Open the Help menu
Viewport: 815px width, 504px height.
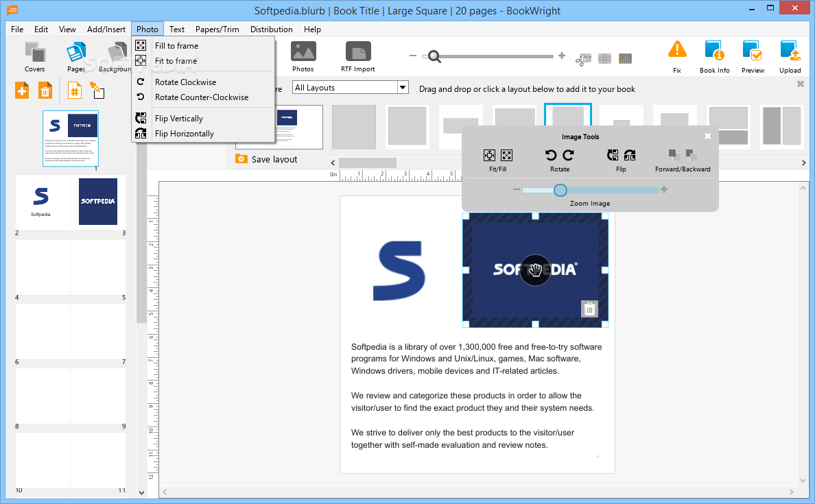[312, 29]
